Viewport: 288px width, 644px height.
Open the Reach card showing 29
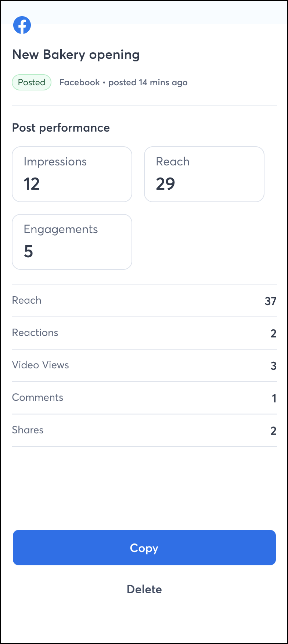204,174
